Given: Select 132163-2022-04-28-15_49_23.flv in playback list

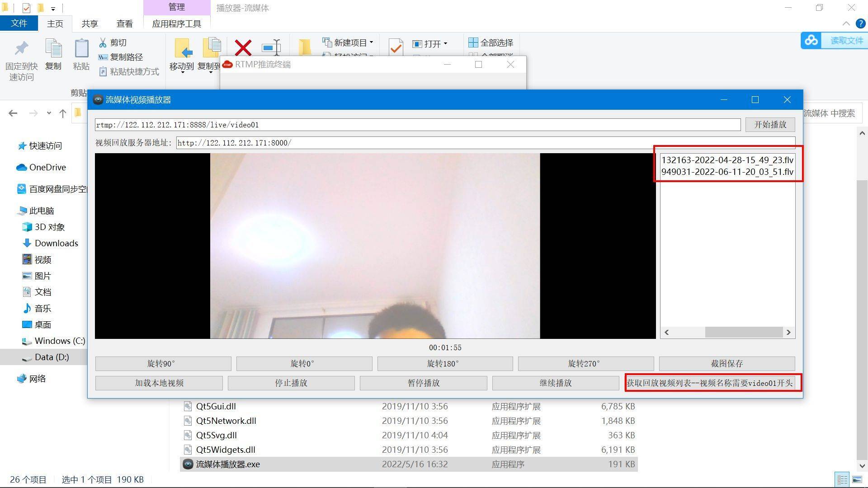Looking at the screenshot, I should (727, 160).
